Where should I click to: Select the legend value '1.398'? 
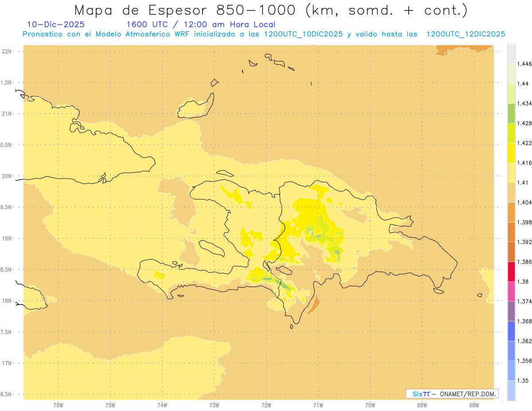(x=525, y=222)
